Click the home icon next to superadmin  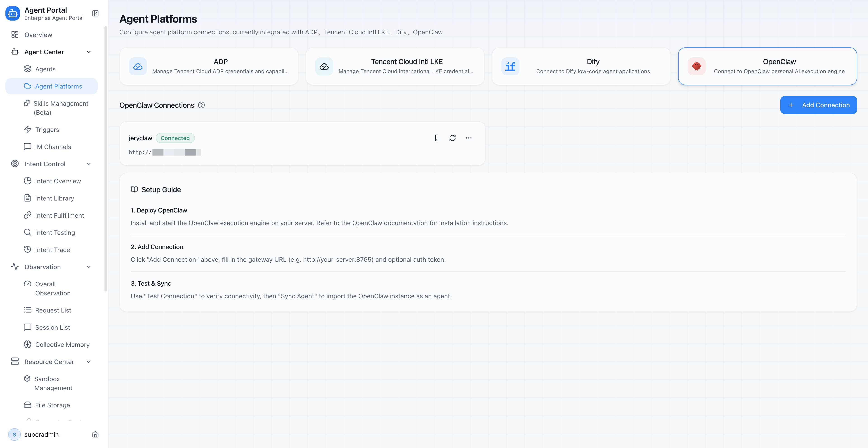pos(95,434)
